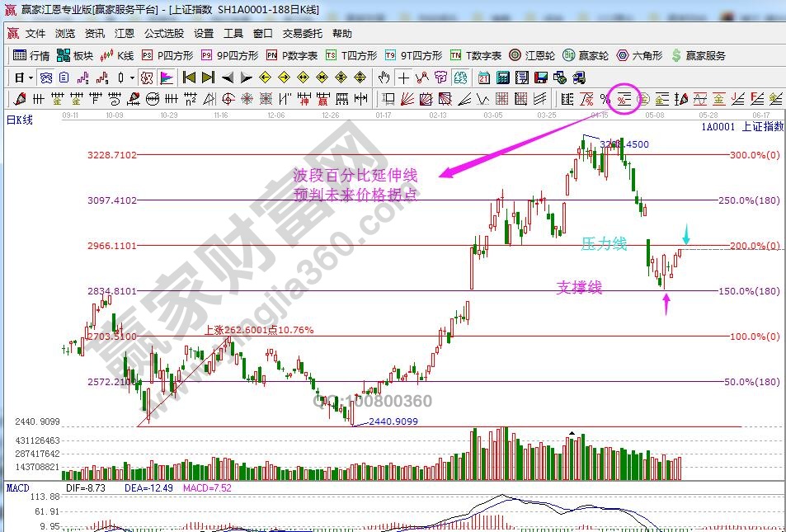Click the MACD indicator label
The height and width of the screenshot is (532, 786).
(18, 488)
